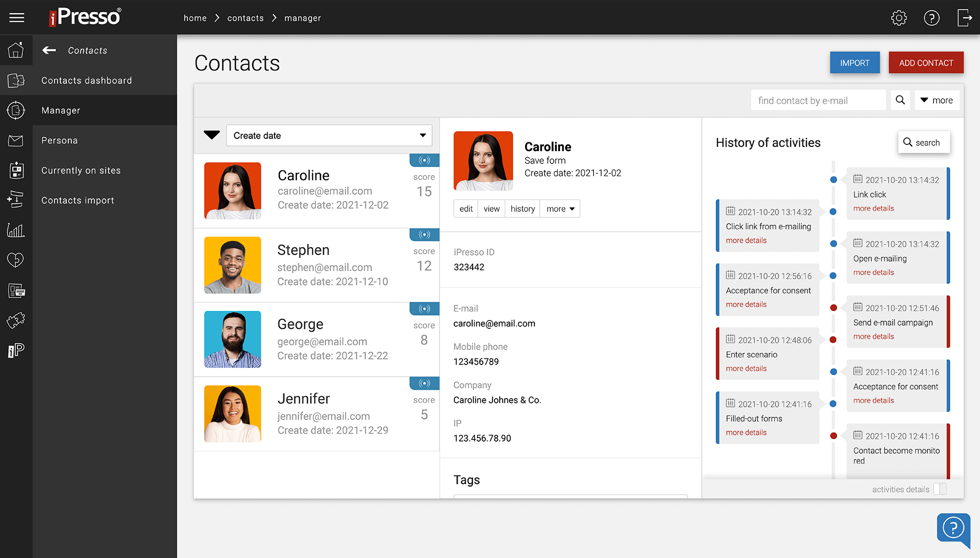The height and width of the screenshot is (558, 980).
Task: Open the hamburger menu icon
Action: click(17, 18)
